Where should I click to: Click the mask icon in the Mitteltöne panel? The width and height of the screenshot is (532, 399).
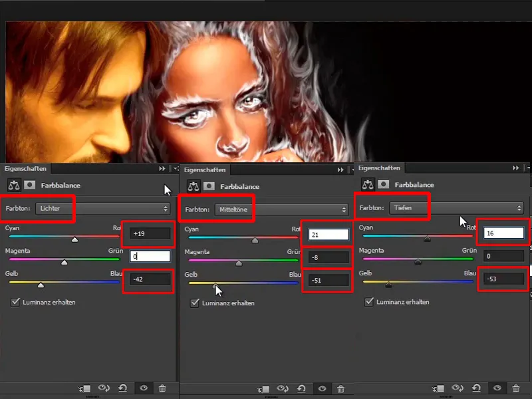(x=209, y=186)
